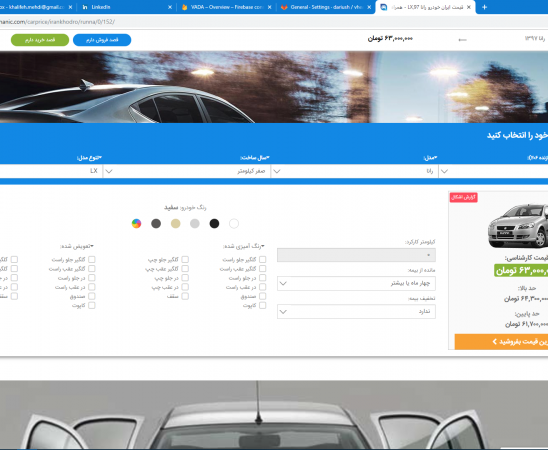Screen dimensions: 548x450
Task: Check replaced hood (کاپوت) checkbox
Action: [x=92, y=305]
